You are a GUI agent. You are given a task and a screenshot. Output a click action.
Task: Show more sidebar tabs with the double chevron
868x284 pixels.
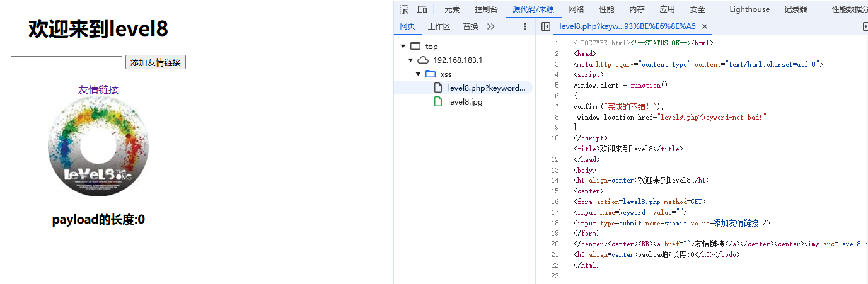click(x=492, y=26)
